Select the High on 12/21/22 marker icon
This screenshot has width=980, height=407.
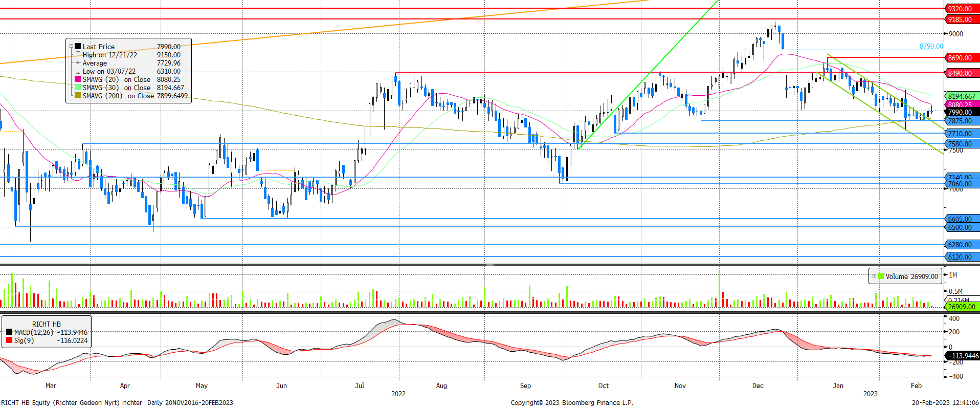pyautogui.click(x=78, y=54)
